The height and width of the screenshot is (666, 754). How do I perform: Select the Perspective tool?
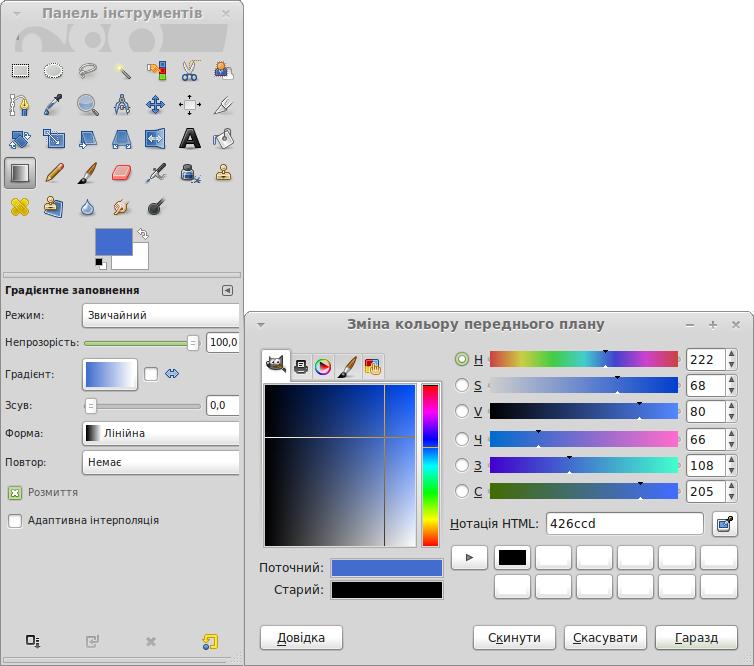point(122,139)
